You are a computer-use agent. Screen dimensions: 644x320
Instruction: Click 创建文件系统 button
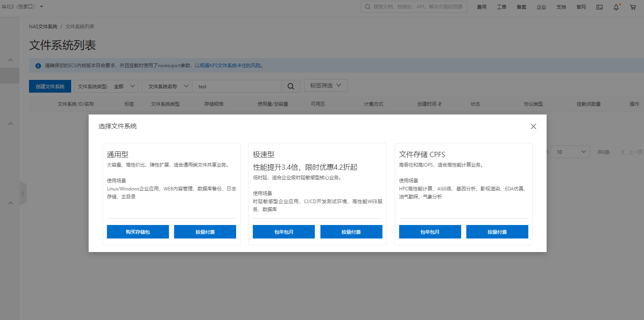[x=50, y=86]
